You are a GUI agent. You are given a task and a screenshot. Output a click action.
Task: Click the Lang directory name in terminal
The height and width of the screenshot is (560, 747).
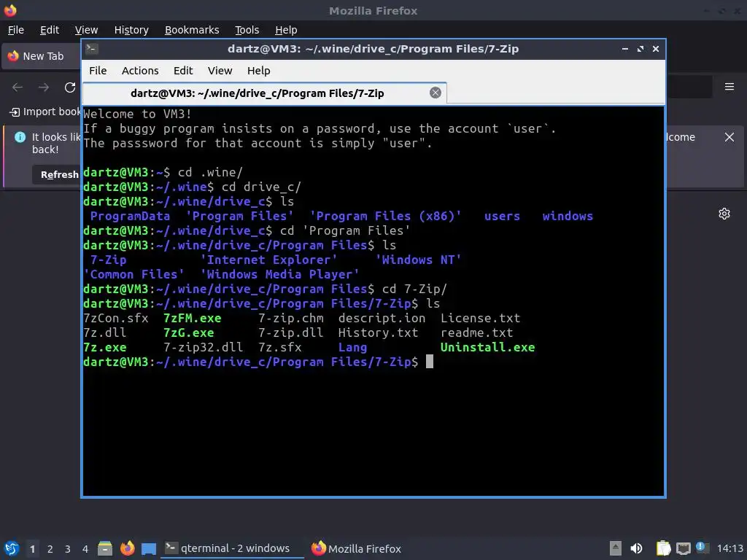352,347
